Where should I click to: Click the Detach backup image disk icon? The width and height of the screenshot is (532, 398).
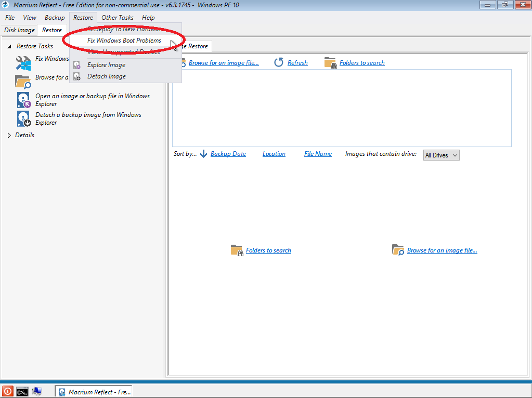tap(24, 119)
